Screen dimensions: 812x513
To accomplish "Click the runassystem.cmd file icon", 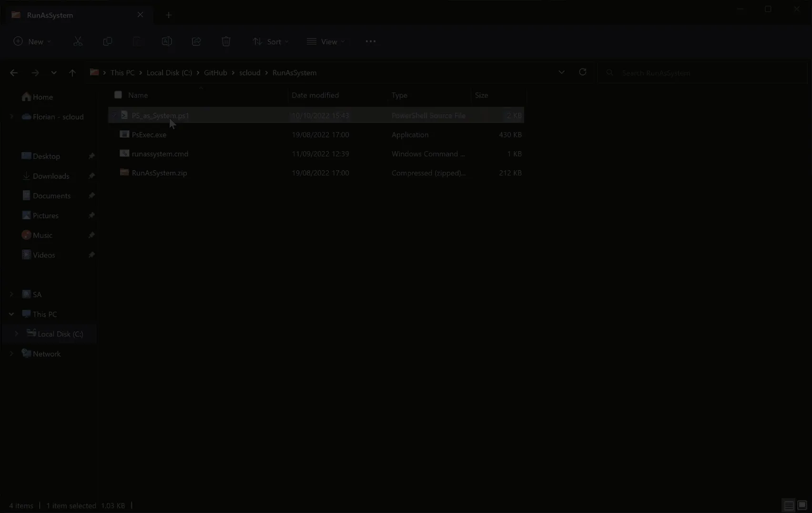I will [124, 153].
